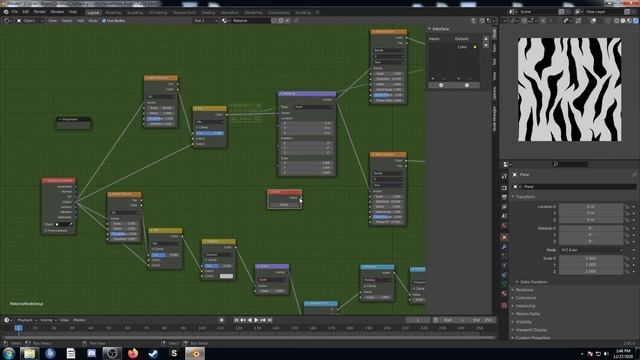Add a new input socket in Interface panel
Viewport: 640px width, 360px height.
pos(441,85)
